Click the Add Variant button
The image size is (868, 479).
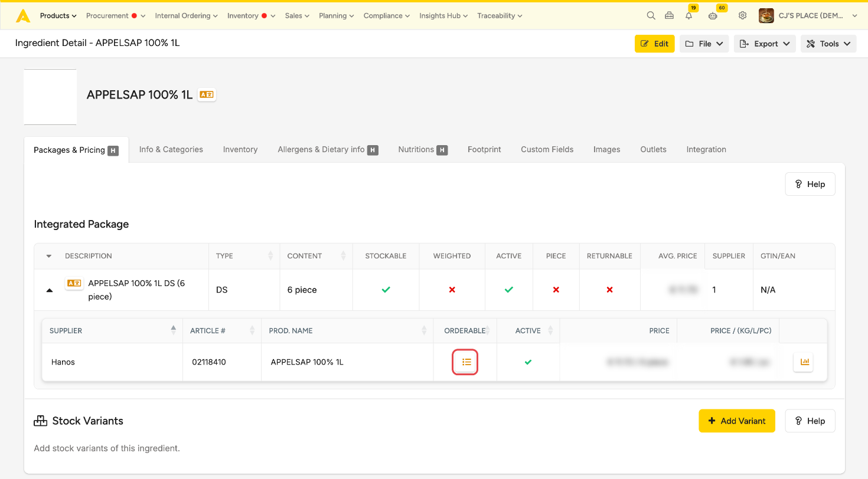(737, 421)
